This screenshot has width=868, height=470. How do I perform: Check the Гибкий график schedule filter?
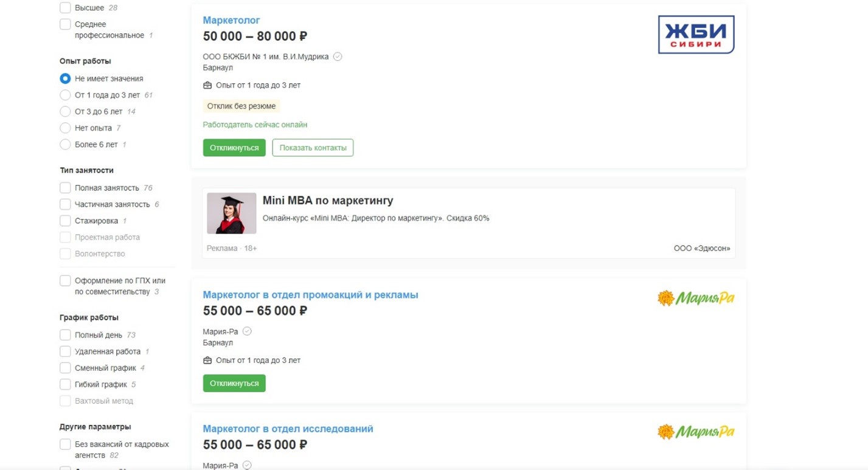[65, 384]
